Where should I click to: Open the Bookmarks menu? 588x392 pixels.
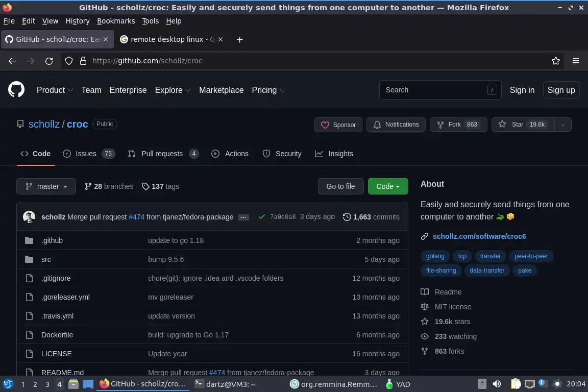[x=116, y=21]
